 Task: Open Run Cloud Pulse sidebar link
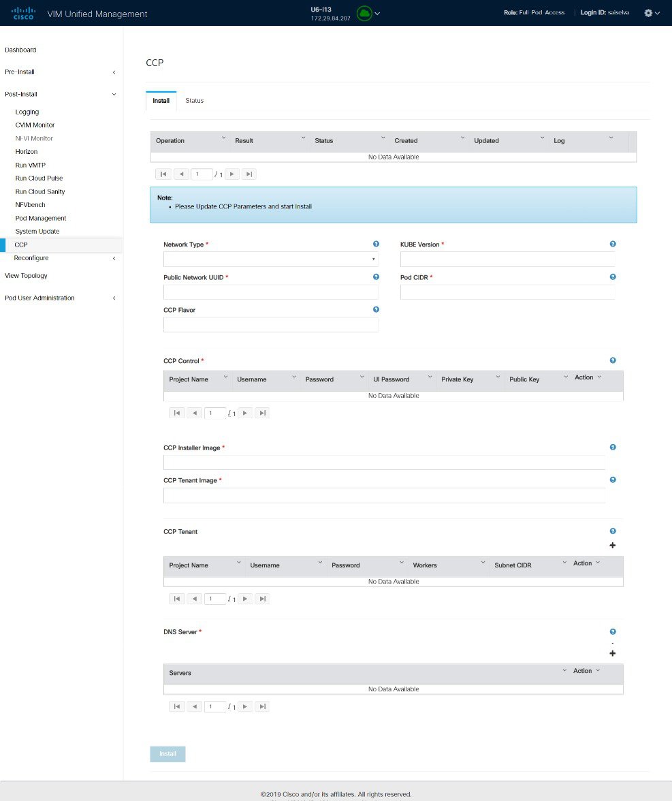(39, 178)
